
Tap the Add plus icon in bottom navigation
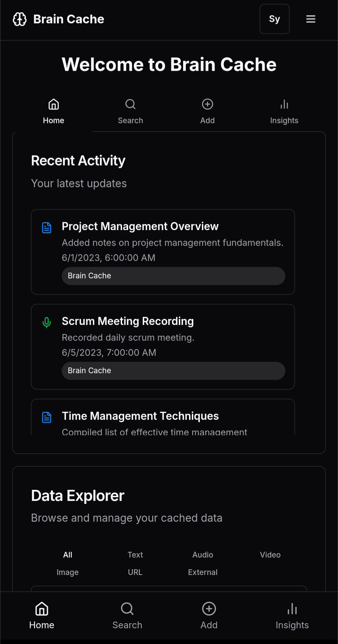[x=209, y=609]
